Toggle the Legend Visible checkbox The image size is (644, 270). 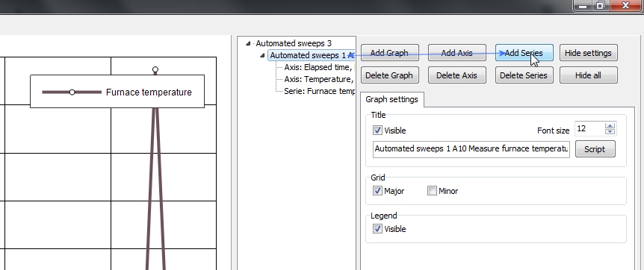pyautogui.click(x=377, y=229)
